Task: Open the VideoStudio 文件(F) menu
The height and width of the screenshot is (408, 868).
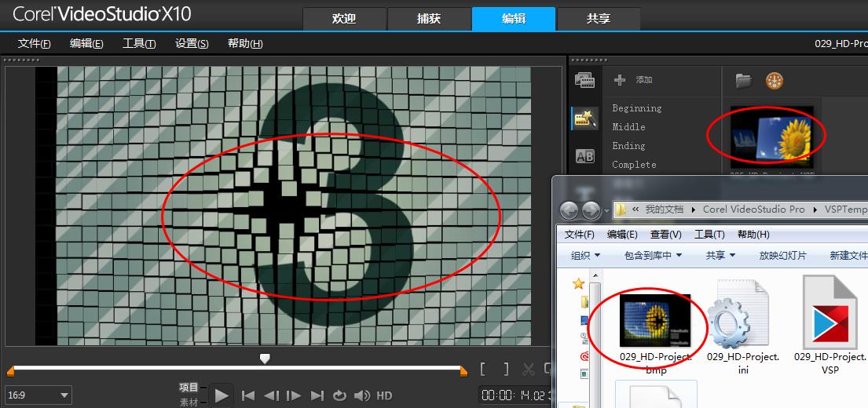Action: click(x=35, y=44)
